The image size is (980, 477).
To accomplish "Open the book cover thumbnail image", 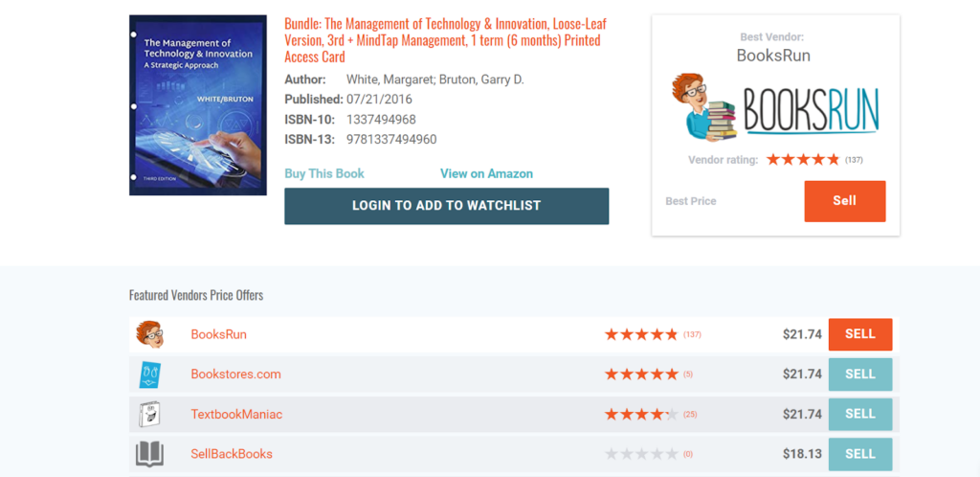I will (x=198, y=105).
